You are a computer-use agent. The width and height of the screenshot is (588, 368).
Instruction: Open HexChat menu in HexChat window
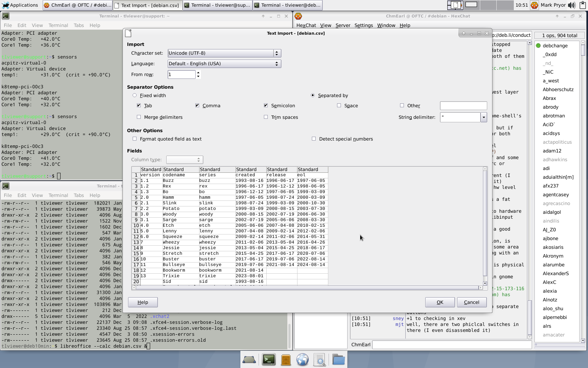click(x=306, y=25)
